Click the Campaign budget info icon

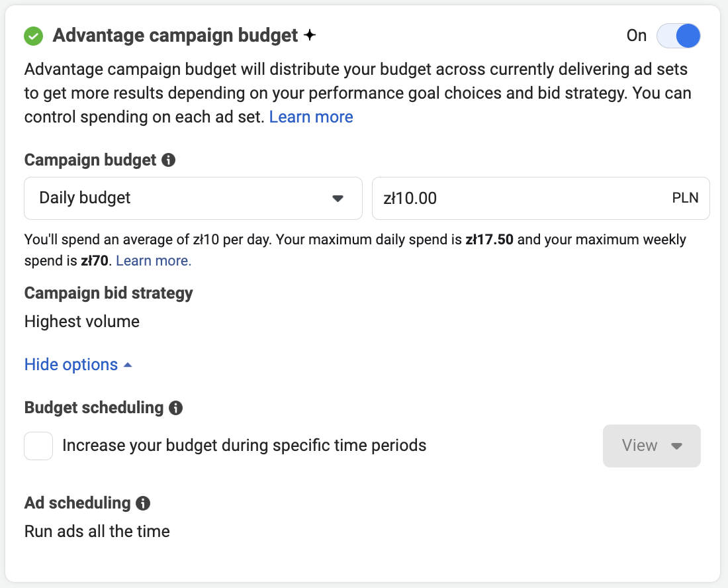point(169,160)
